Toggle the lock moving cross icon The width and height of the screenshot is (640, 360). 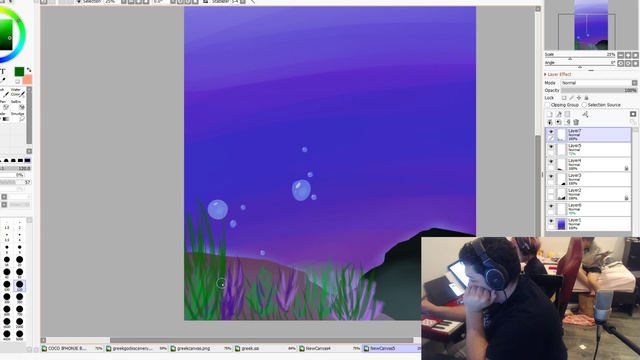(x=579, y=98)
